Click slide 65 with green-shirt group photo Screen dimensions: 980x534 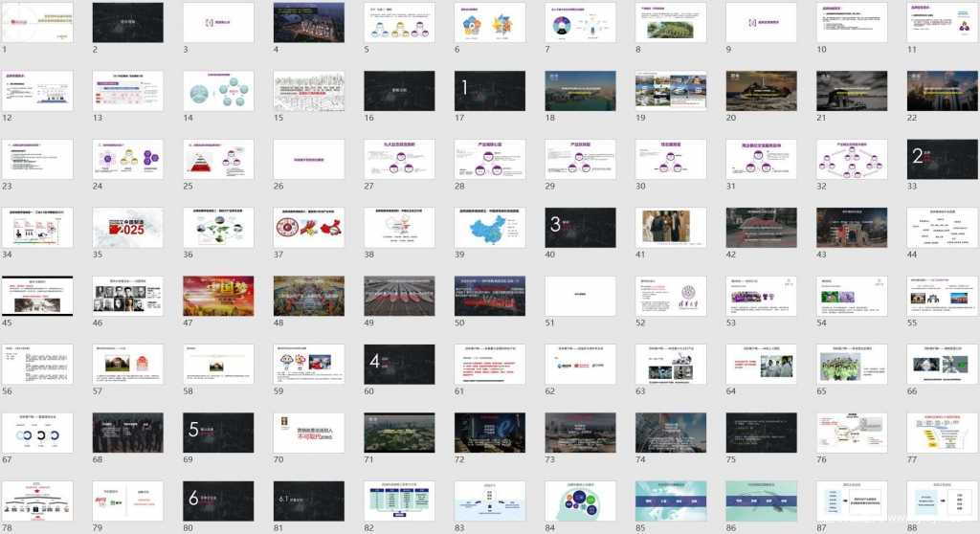[x=853, y=365]
